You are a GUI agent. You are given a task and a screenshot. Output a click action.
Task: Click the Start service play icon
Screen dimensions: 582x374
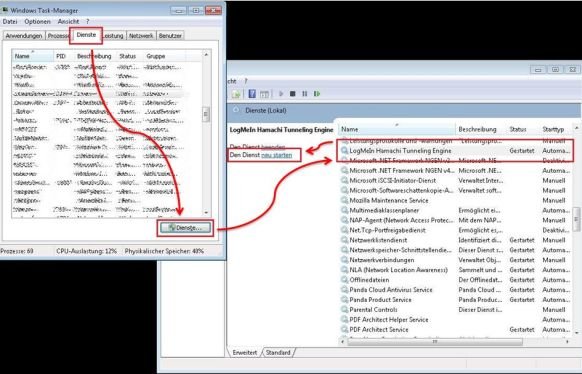click(281, 94)
